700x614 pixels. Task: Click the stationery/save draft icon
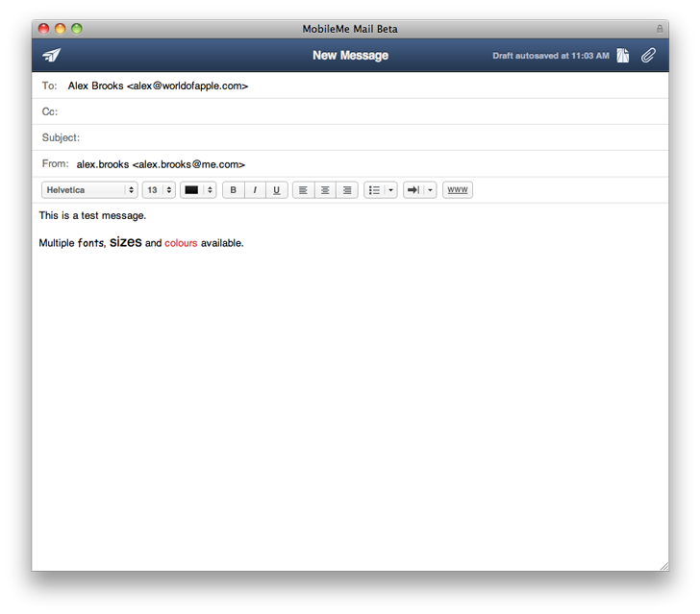pos(623,56)
